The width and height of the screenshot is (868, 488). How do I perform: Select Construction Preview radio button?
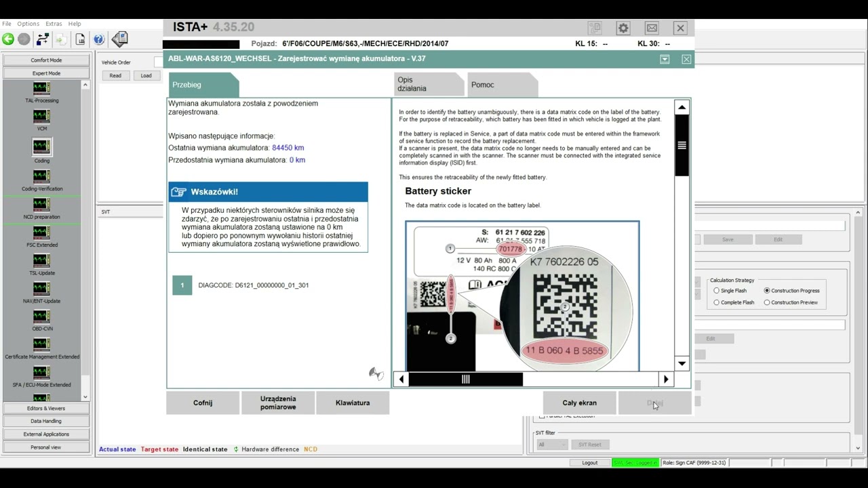pyautogui.click(x=767, y=302)
